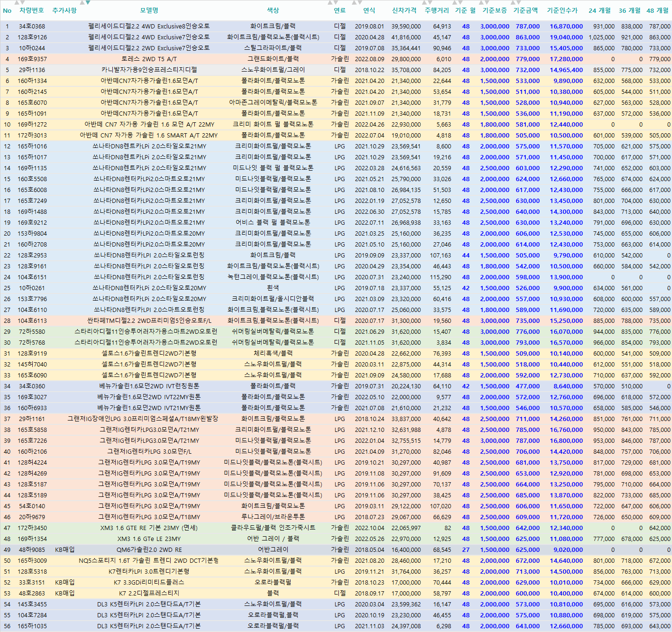
Task: Click the 기준 월 column header
Action: [465, 10]
